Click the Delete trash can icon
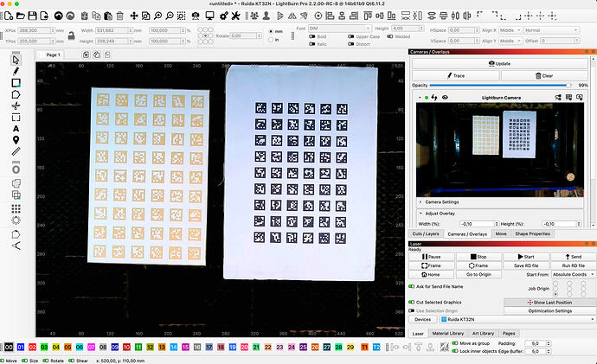 click(x=119, y=16)
